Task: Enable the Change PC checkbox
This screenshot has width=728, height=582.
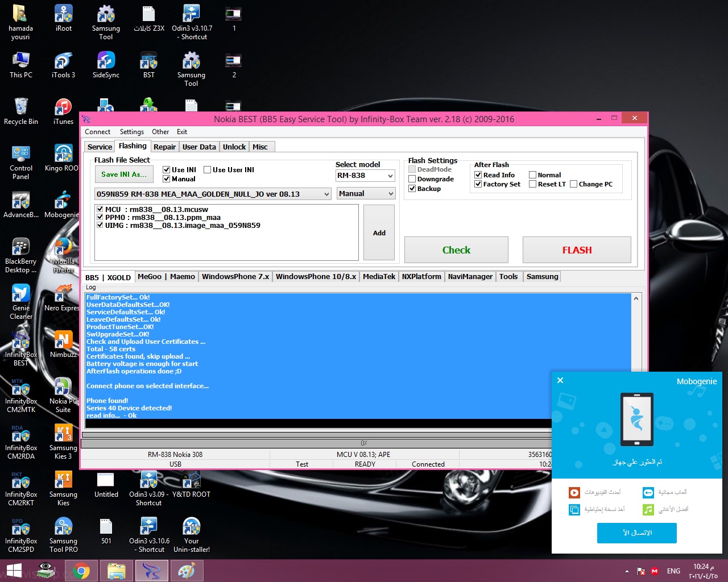Action: [574, 184]
